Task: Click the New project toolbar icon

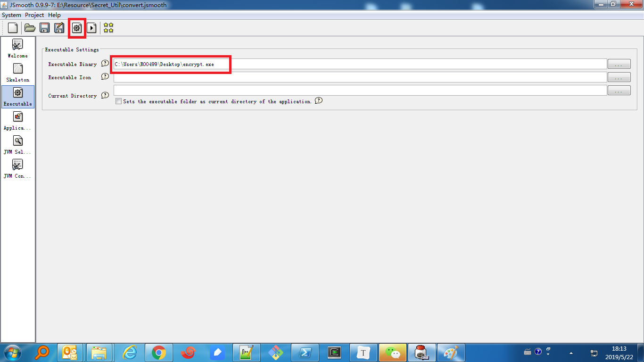Action: click(x=13, y=28)
